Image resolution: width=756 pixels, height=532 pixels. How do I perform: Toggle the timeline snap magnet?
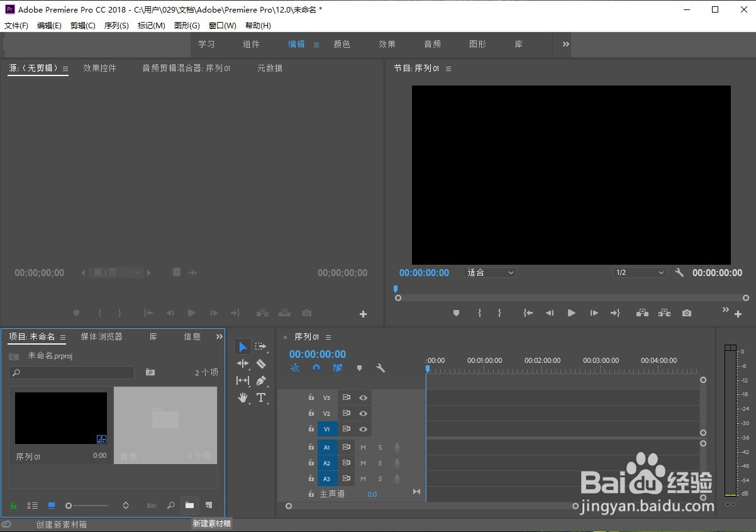click(x=316, y=368)
